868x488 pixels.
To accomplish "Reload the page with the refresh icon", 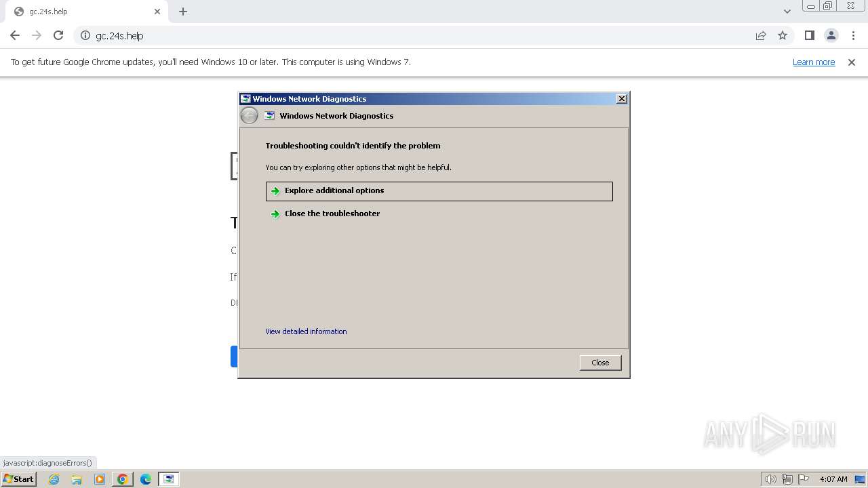I will tap(58, 35).
